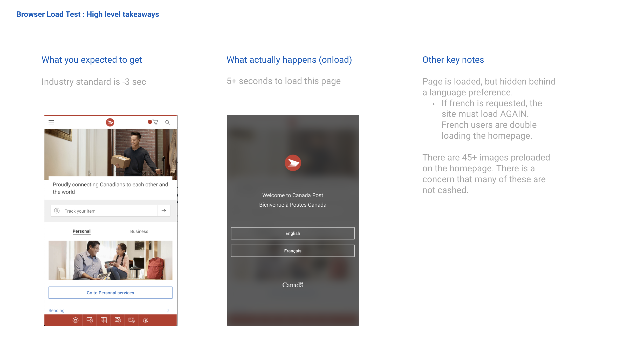Select the Personal tab
Image resolution: width=618 pixels, height=364 pixels.
coord(81,231)
